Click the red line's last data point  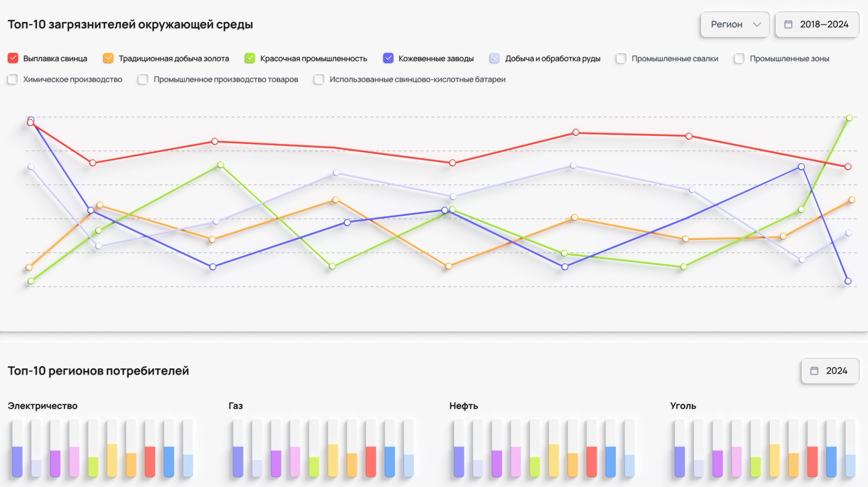tap(848, 167)
